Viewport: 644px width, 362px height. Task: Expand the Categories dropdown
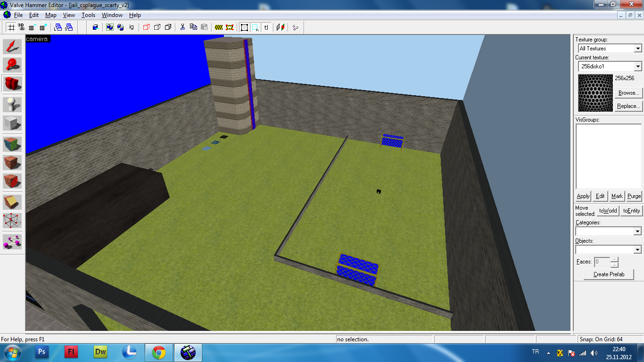637,231
